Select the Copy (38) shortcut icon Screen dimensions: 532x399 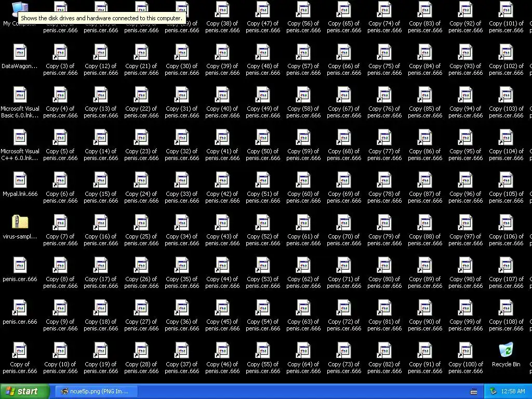point(222,10)
